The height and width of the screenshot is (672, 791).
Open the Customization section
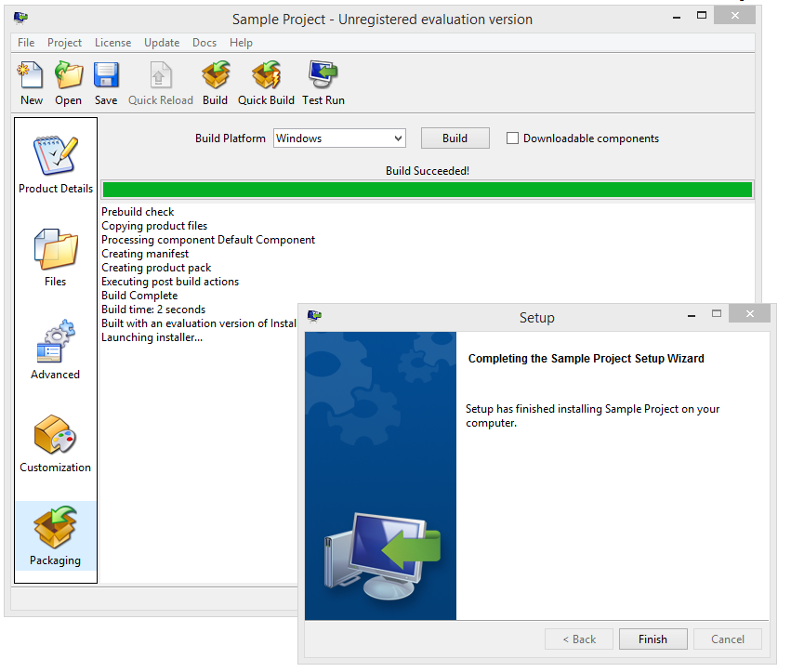(56, 443)
